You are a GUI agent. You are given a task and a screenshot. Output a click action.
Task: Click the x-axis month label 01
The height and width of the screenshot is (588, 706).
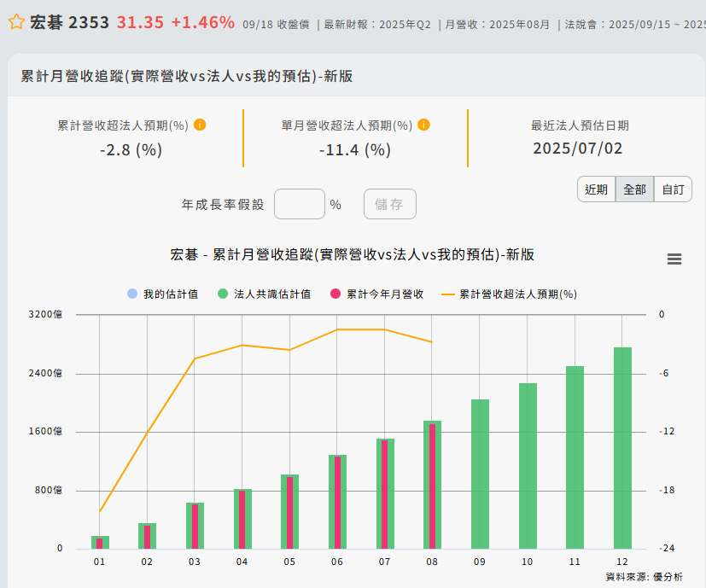[100, 562]
